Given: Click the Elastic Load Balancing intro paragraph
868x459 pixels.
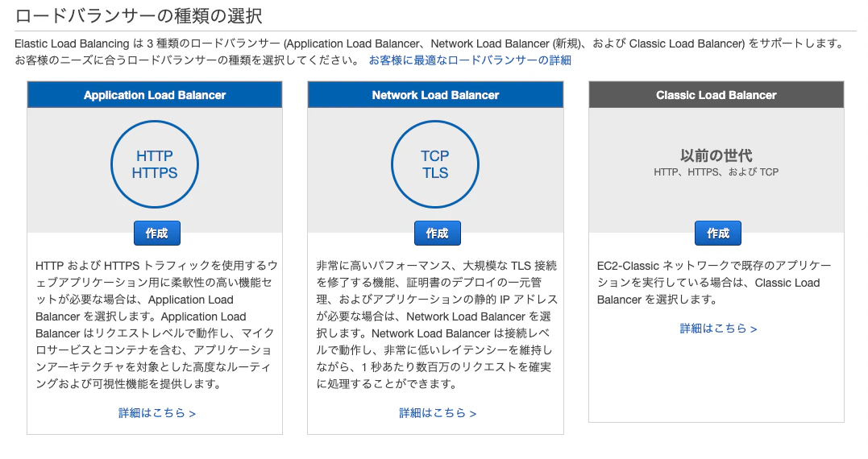Looking at the screenshot, I should pyautogui.click(x=430, y=52).
